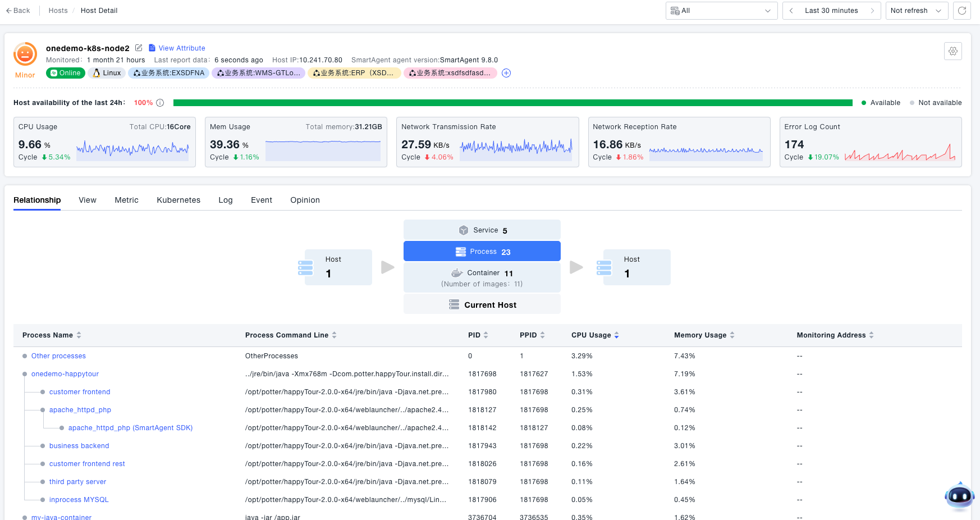This screenshot has height=520, width=980.
Task: Go to next time range arrow
Action: tap(872, 11)
